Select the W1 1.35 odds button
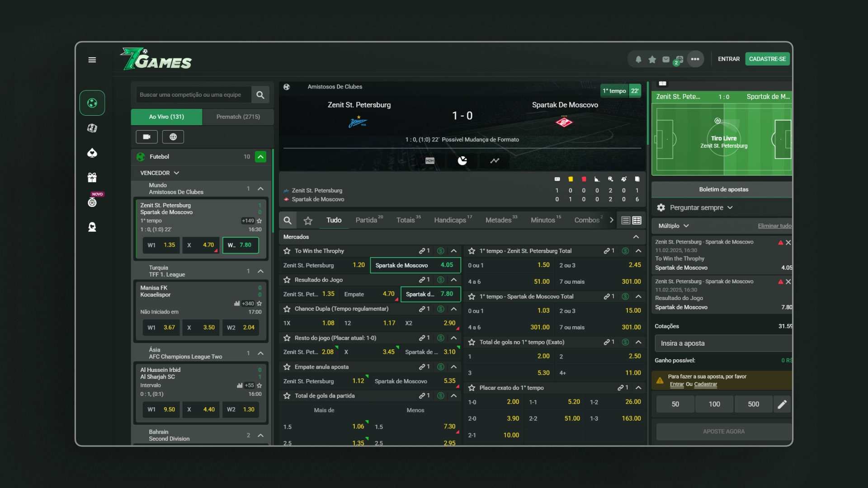Image resolution: width=868 pixels, height=488 pixels. click(161, 245)
